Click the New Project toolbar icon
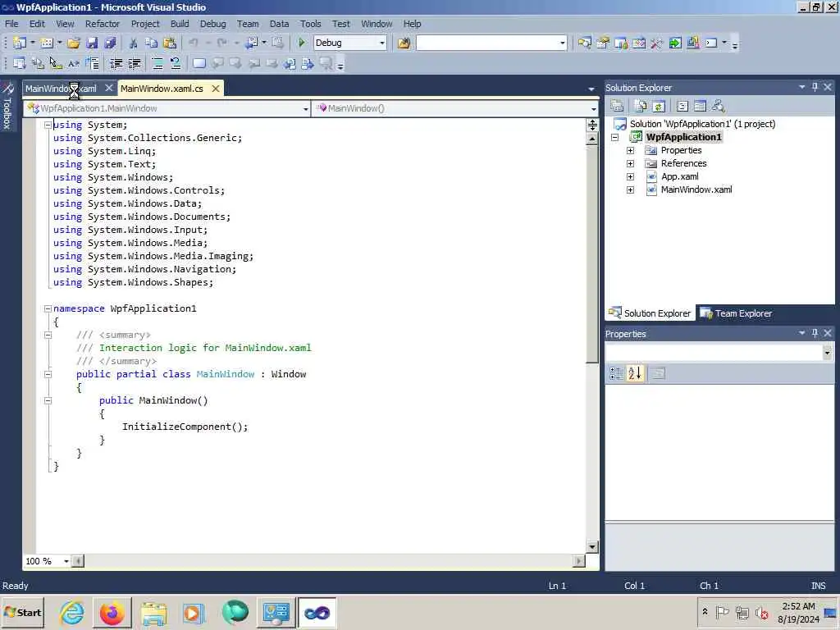Screen dimensions: 840x630 tap(20, 43)
